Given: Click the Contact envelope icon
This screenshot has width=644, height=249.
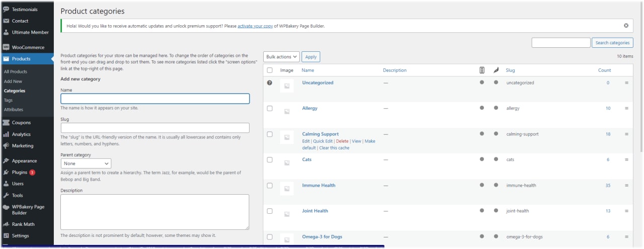Looking at the screenshot, I should 6,21.
